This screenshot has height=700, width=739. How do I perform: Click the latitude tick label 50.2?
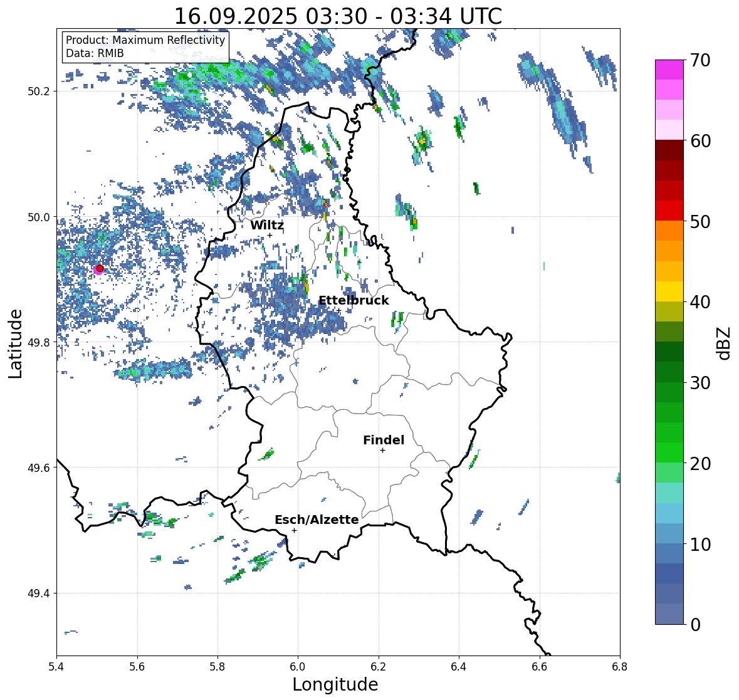(39, 91)
